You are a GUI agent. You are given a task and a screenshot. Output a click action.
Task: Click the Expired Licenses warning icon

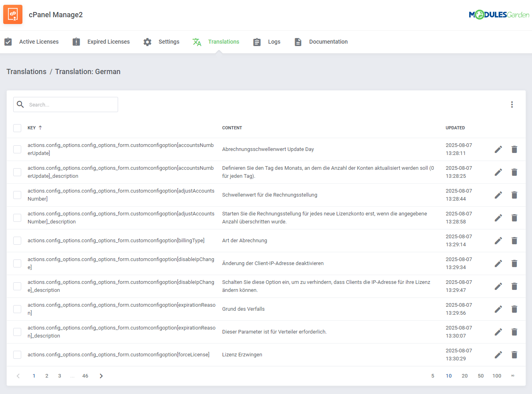click(76, 42)
